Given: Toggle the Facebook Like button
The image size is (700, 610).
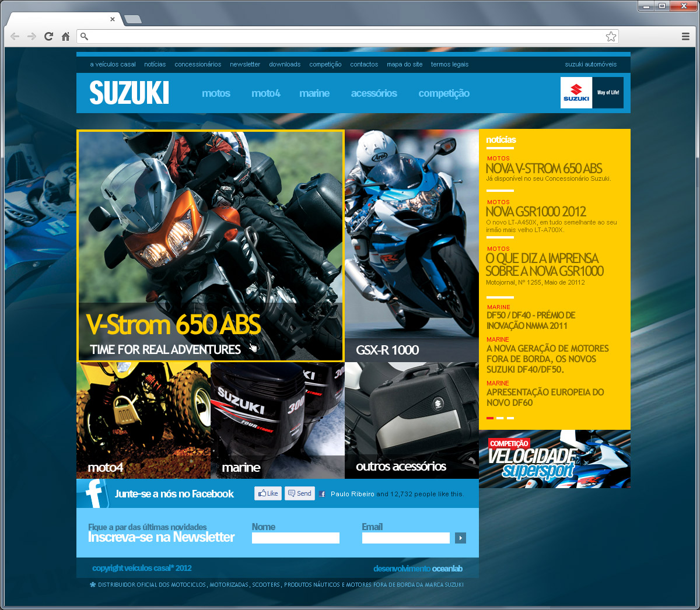Looking at the screenshot, I should coord(268,493).
